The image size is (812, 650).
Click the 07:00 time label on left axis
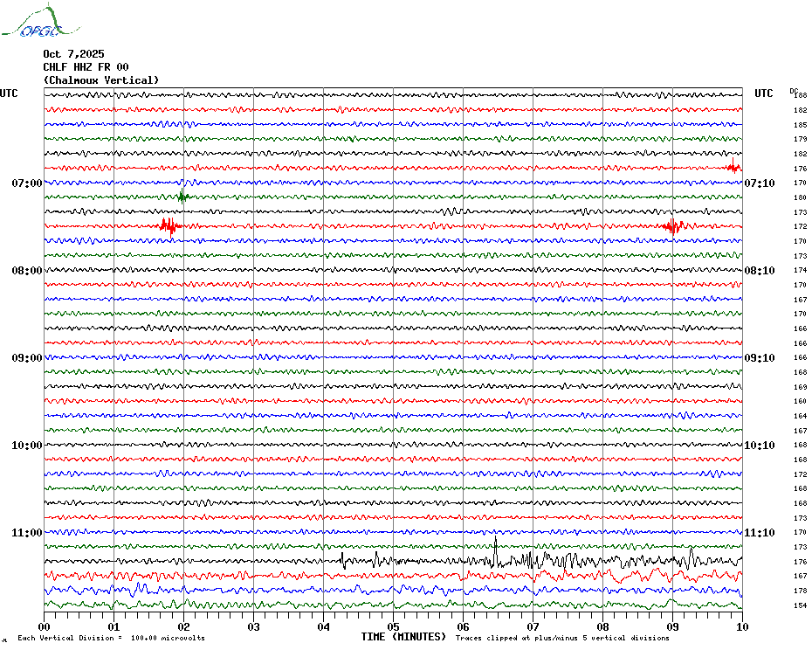click(x=27, y=183)
